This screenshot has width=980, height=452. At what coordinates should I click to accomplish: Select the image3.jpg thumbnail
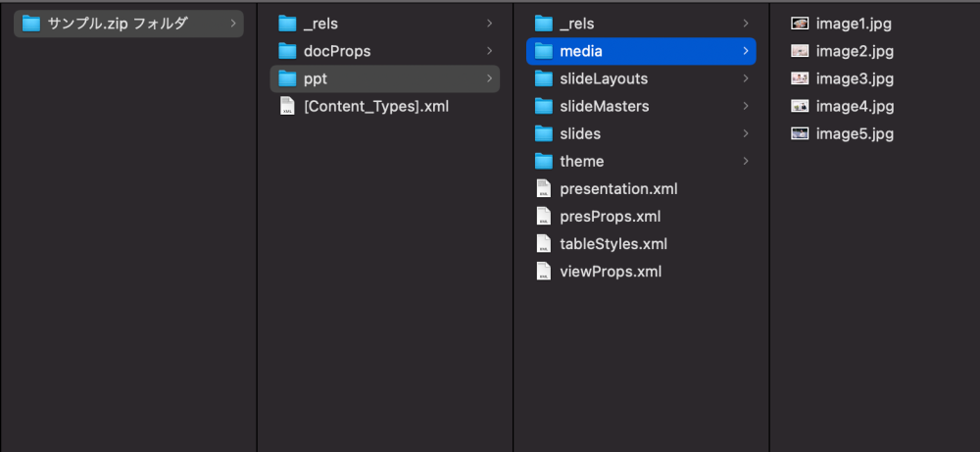point(800,78)
